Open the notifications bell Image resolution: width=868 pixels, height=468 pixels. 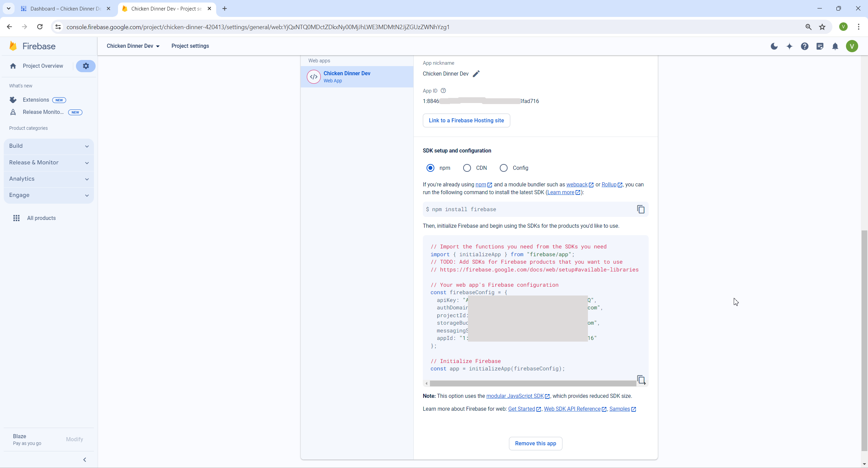(835, 46)
